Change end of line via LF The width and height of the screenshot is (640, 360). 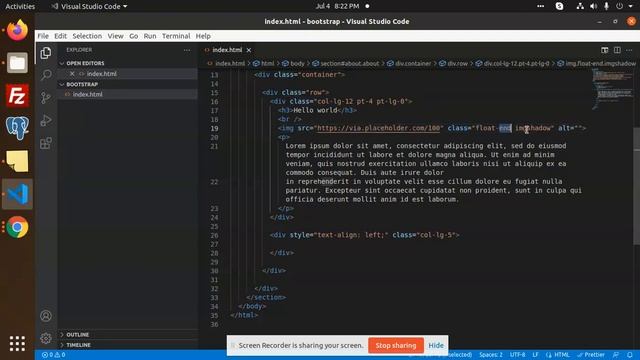(x=535, y=355)
